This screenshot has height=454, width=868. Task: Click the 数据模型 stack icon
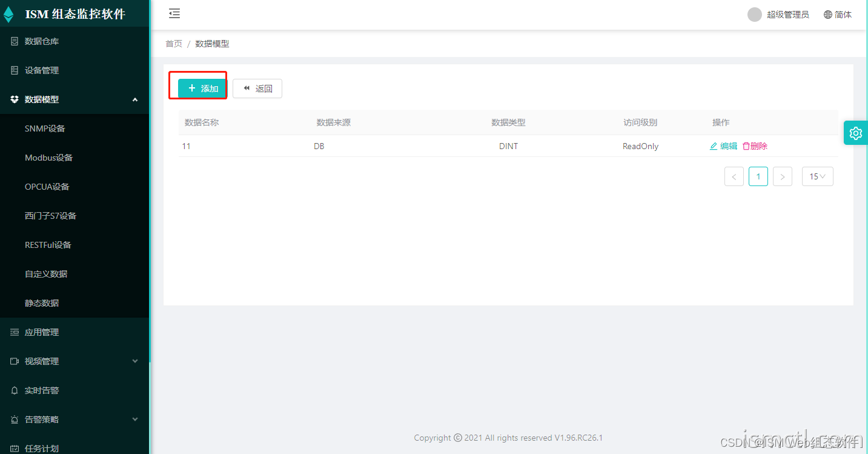pos(15,99)
